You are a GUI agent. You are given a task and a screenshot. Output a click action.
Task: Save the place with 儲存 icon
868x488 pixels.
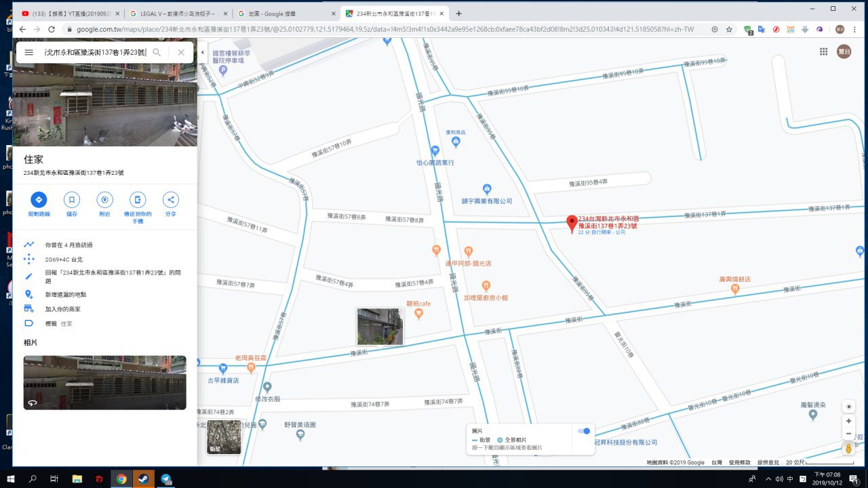click(71, 200)
